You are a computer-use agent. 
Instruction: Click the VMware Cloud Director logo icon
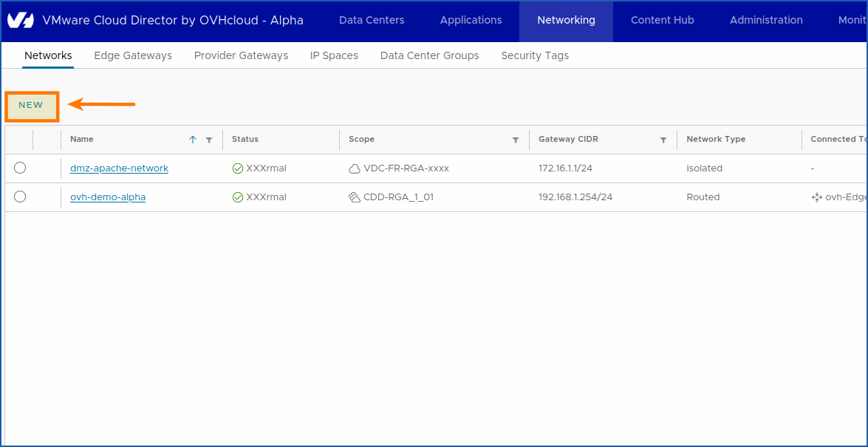point(21,20)
